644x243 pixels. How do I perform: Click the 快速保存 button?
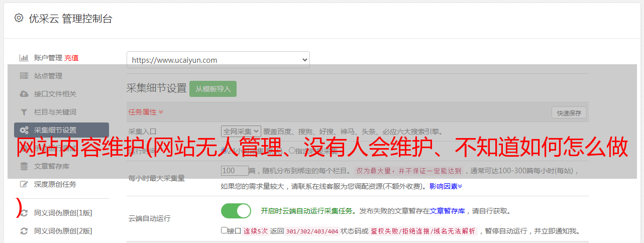pos(569,113)
